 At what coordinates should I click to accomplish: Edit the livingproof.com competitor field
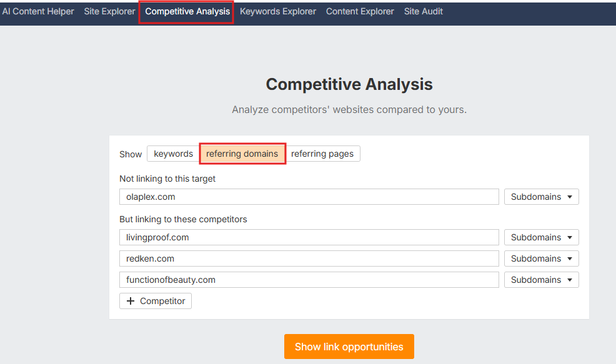[x=309, y=237]
